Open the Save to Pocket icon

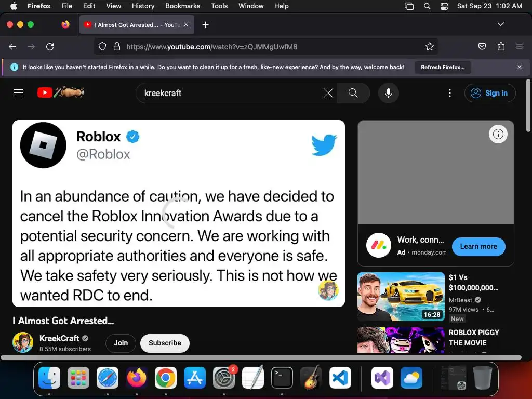click(x=482, y=46)
